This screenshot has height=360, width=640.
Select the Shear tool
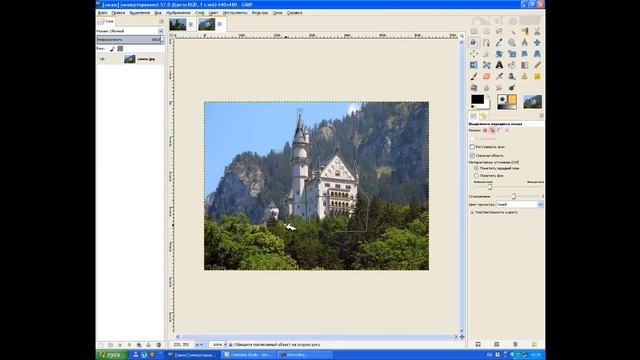click(x=524, y=53)
